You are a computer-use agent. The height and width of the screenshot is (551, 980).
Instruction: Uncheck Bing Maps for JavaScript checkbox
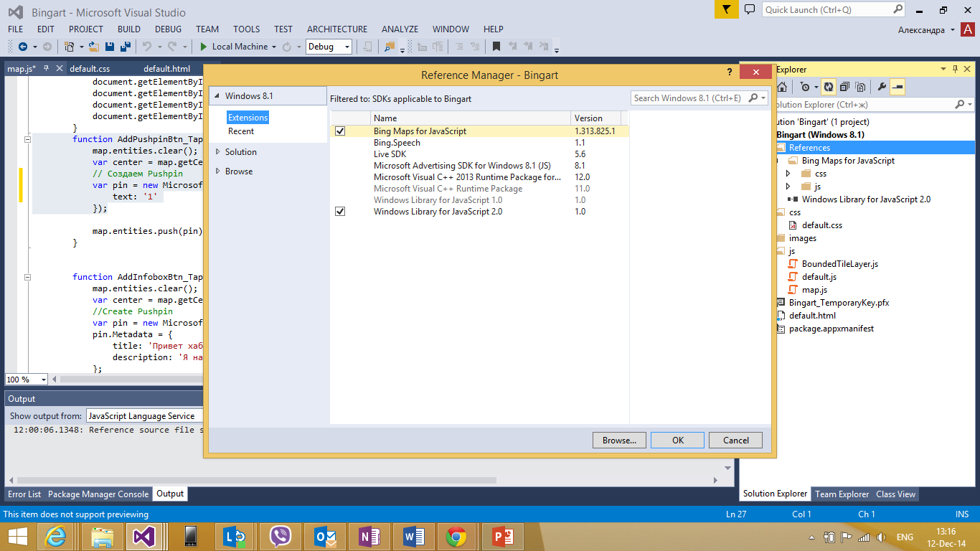coord(340,131)
